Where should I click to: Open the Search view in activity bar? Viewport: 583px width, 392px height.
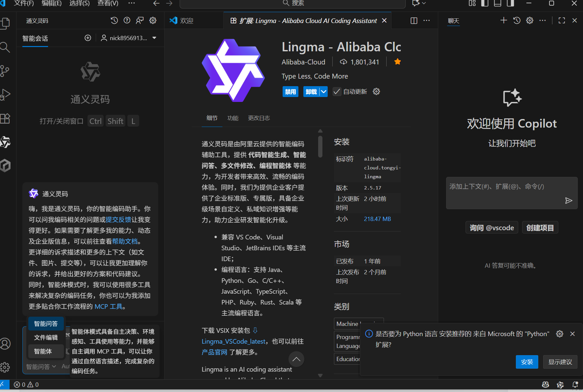pos(5,47)
